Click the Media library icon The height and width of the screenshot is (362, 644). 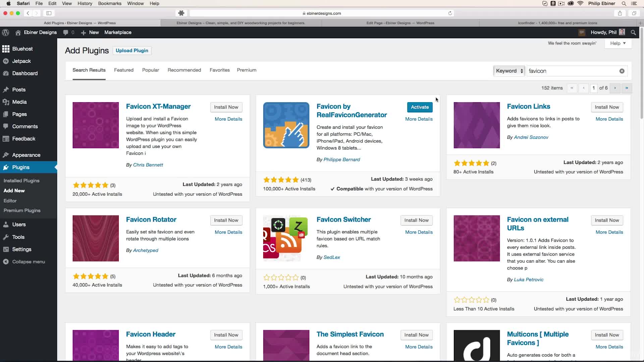6,102
